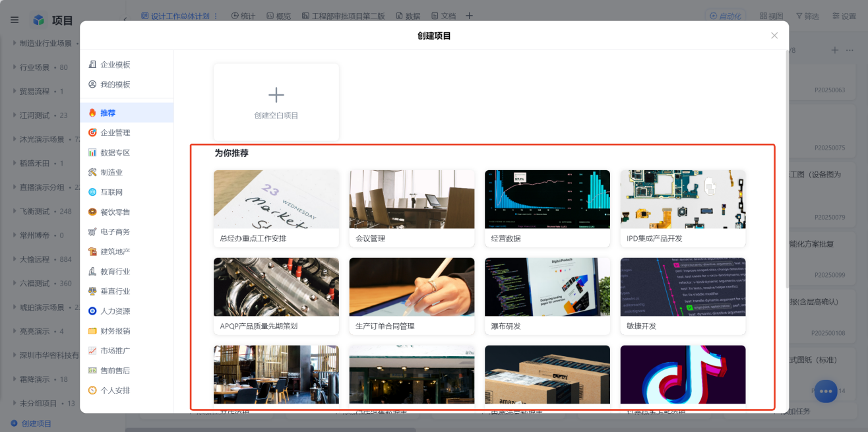Expand the 江河测试 group arrow
This screenshot has width=868, height=432.
coord(15,115)
